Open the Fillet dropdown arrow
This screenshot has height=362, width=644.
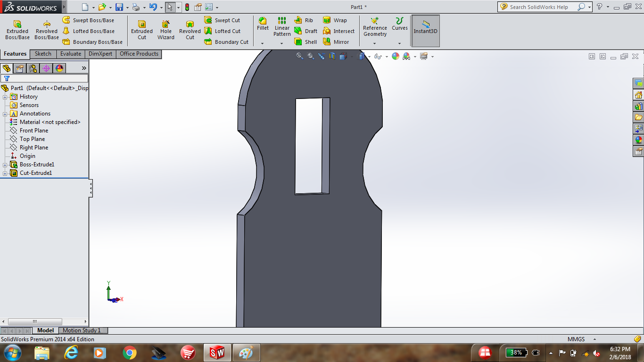[263, 43]
